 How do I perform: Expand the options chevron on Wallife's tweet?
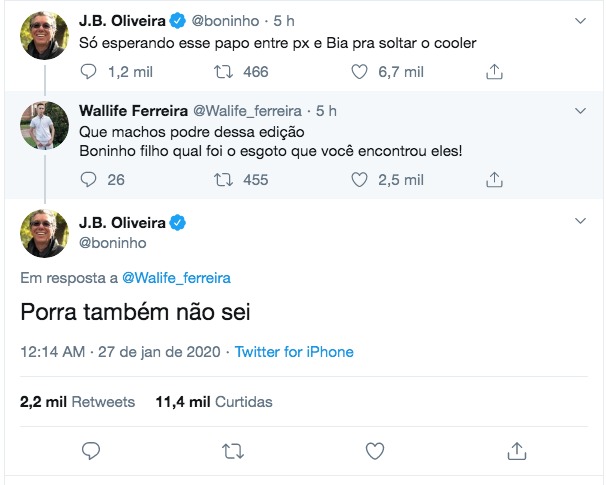pyautogui.click(x=581, y=109)
